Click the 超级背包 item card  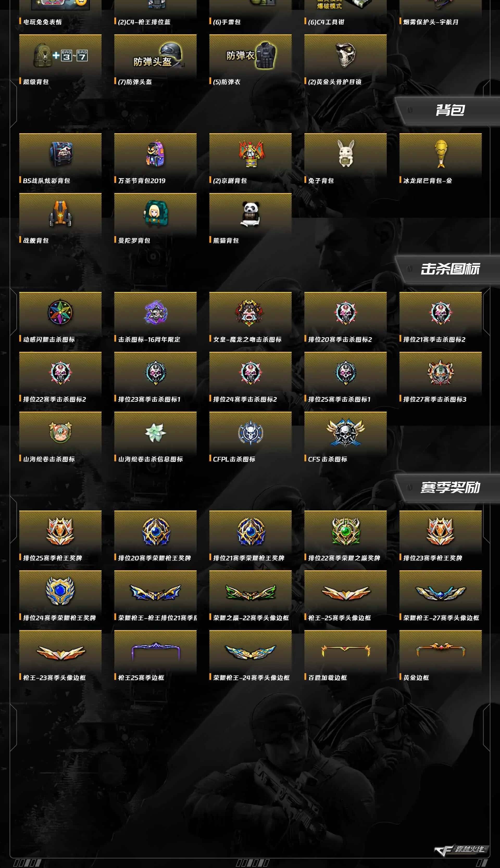point(60,60)
